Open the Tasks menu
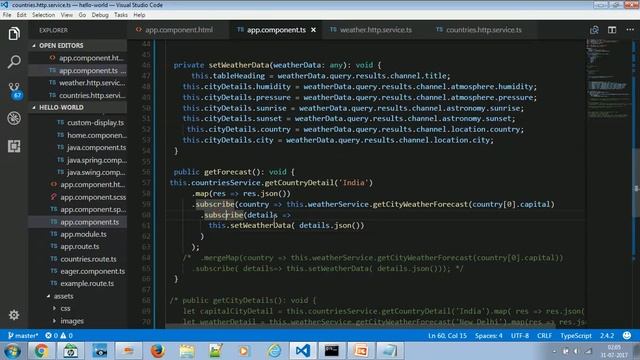This screenshot has height=360, width=640. 121,15
